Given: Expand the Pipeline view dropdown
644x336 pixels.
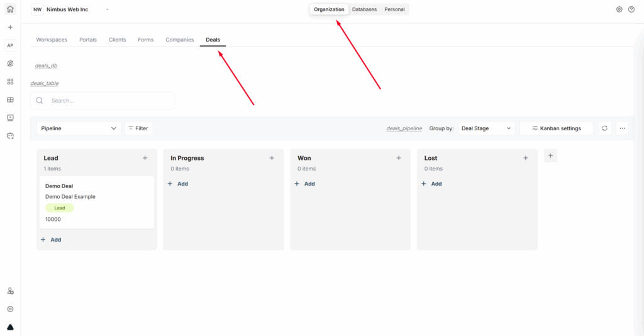Looking at the screenshot, I should (79, 128).
